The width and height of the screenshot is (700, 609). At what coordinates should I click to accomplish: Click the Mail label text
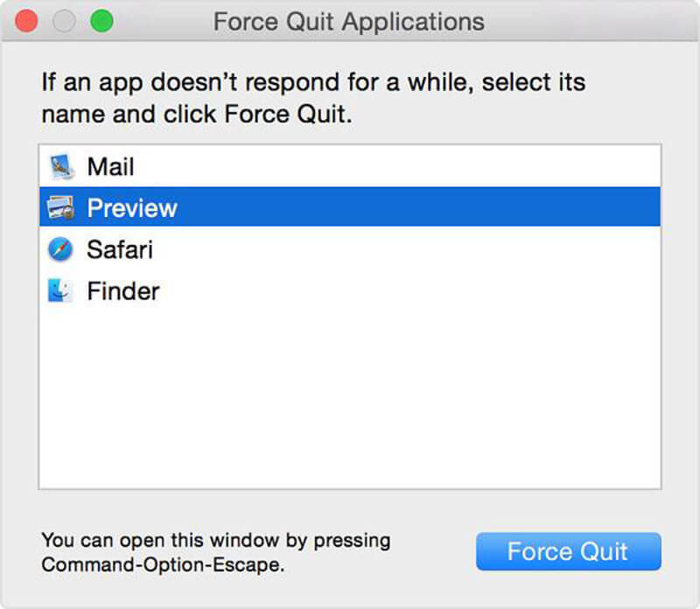(x=110, y=166)
